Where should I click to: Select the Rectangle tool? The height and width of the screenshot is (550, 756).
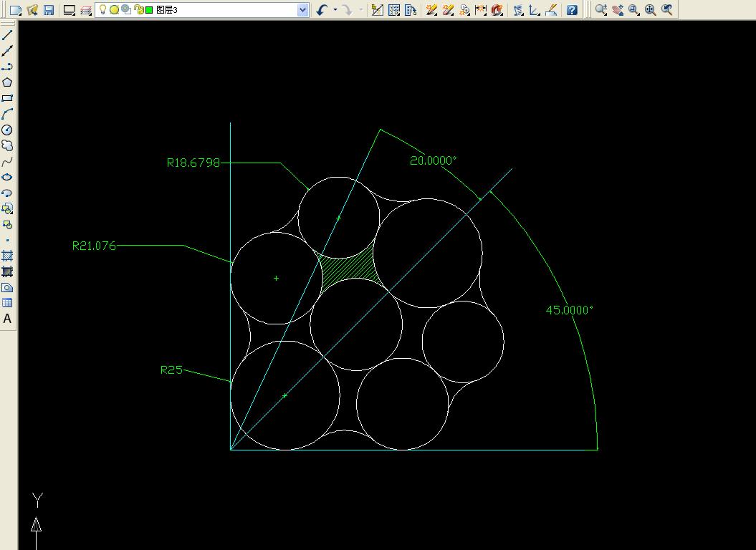click(7, 98)
